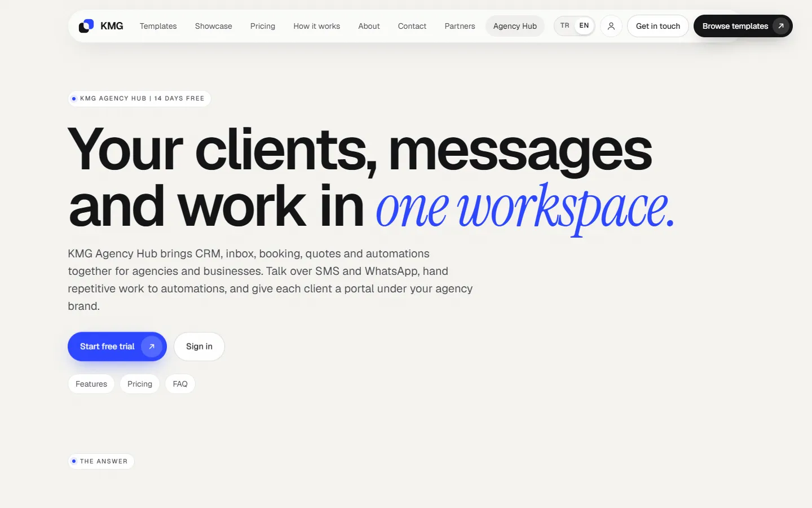Open the About page link
This screenshot has width=812, height=508.
369,26
